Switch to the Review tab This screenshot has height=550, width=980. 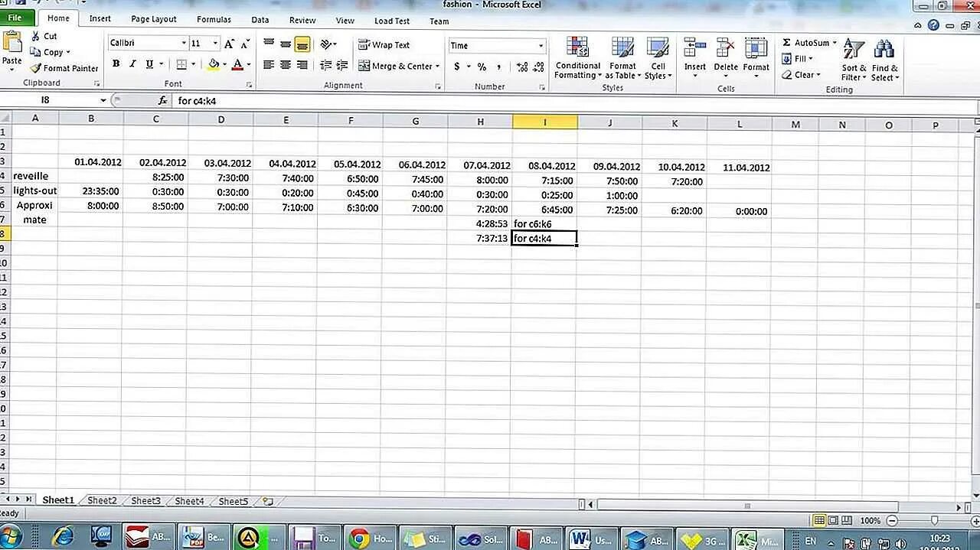point(302,21)
